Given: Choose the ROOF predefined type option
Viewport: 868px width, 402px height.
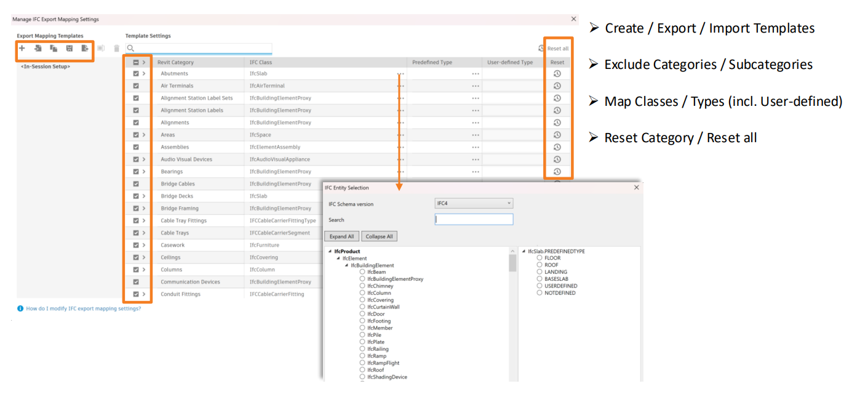Looking at the screenshot, I should [540, 265].
